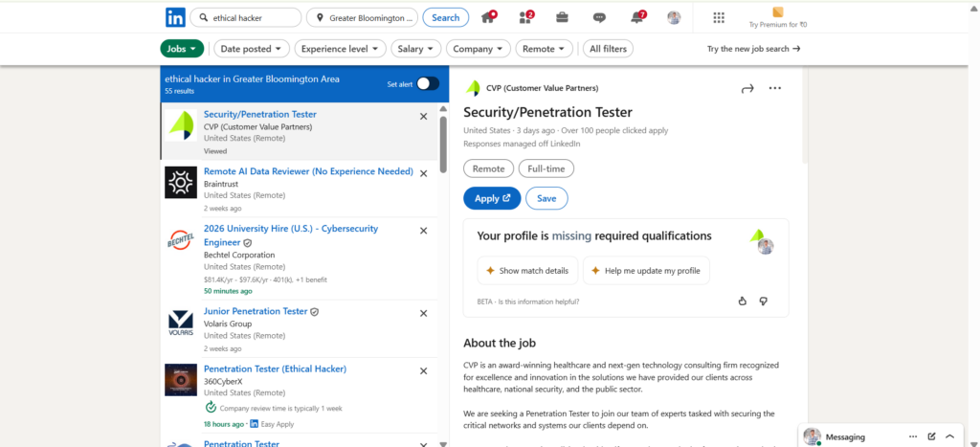
Task: Click thumbs up on the BETA feedback
Action: point(743,302)
